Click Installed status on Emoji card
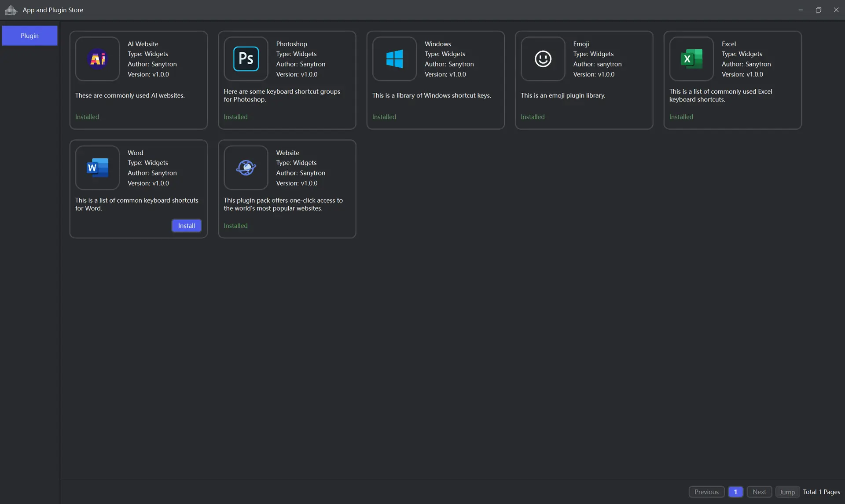This screenshot has height=504, width=845. tap(533, 117)
